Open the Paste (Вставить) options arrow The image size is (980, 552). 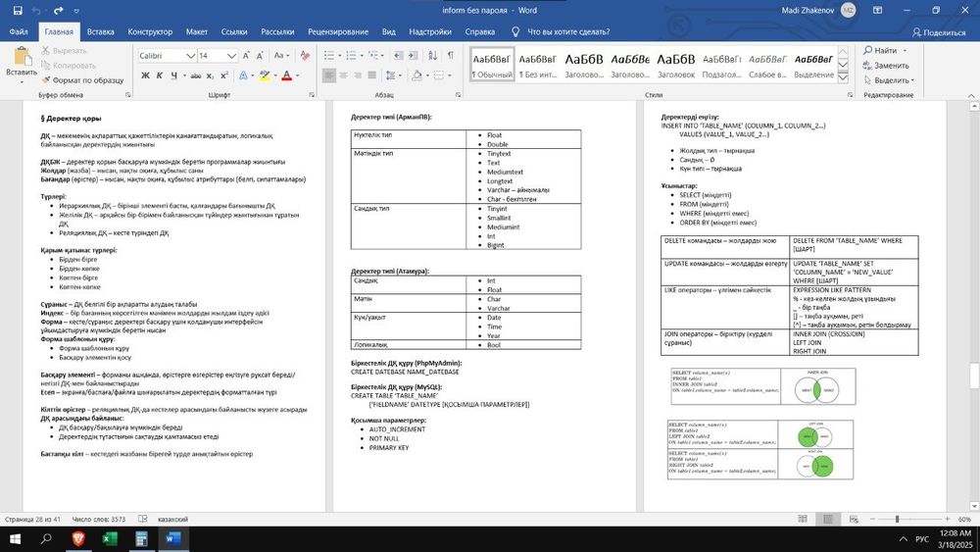click(x=22, y=82)
